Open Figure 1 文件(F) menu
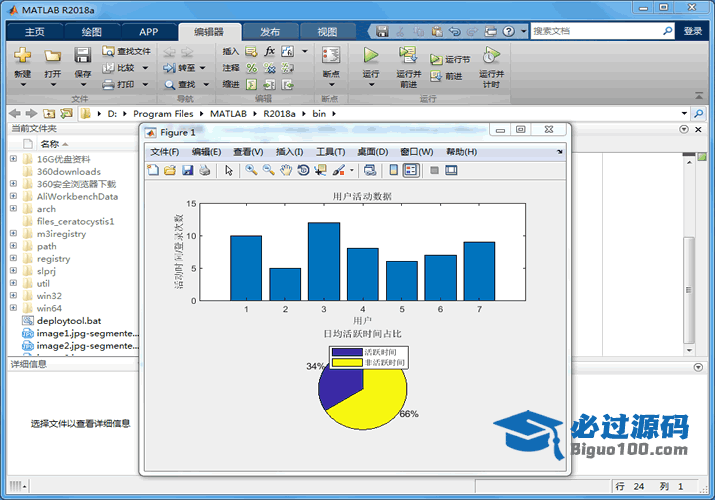 [x=165, y=152]
